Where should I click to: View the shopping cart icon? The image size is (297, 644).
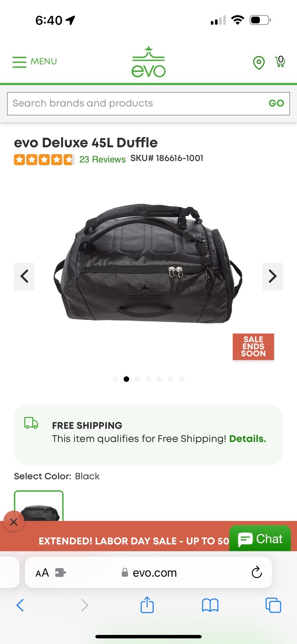tap(280, 61)
